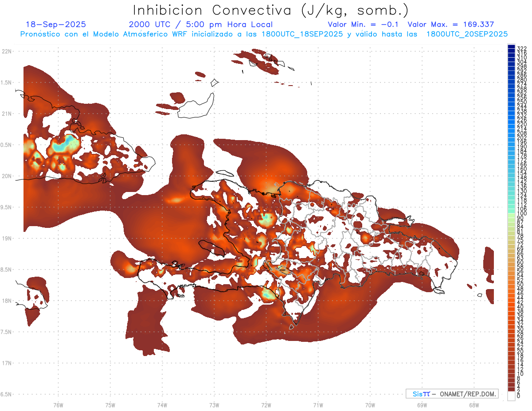Click the '71W' longitude label

(x=318, y=405)
